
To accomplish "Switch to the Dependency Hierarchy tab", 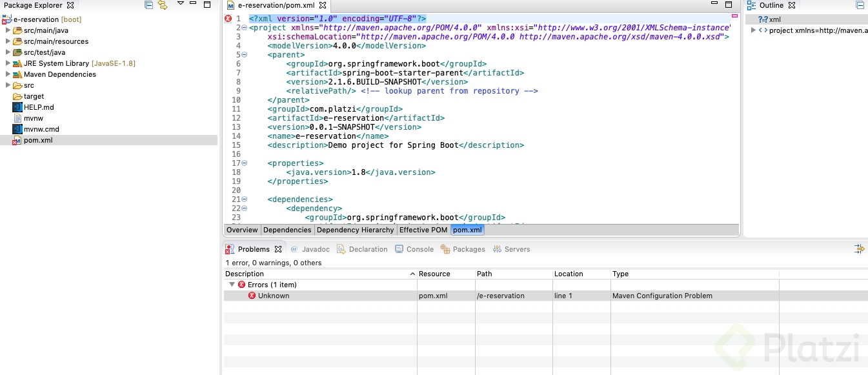I will tap(355, 230).
